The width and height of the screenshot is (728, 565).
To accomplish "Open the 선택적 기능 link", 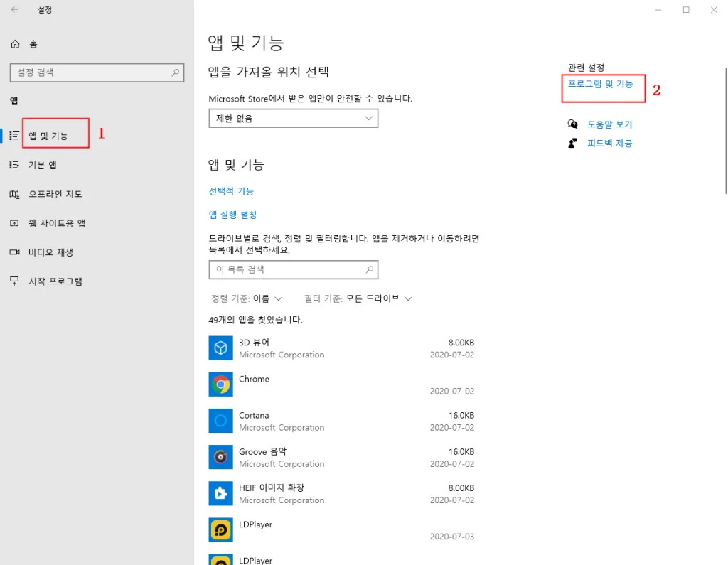I will tap(231, 191).
